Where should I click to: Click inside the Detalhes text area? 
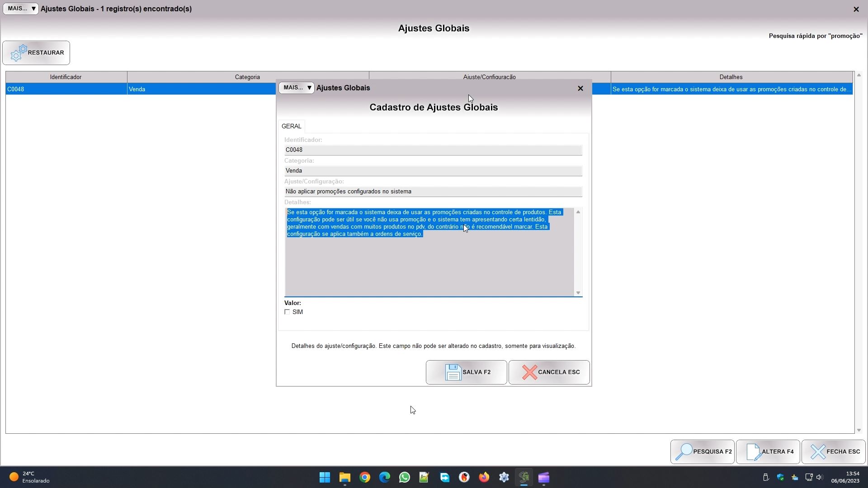(429, 267)
